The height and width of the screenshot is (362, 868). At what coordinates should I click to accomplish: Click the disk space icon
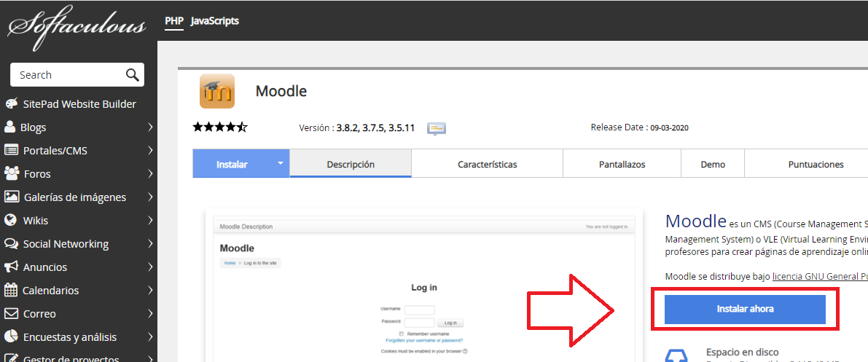tap(676, 355)
